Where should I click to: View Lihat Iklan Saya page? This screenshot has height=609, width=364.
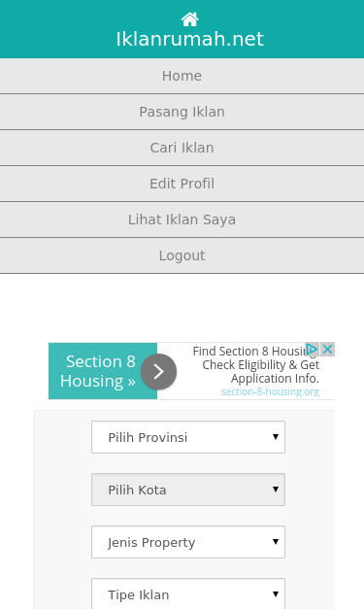click(182, 220)
